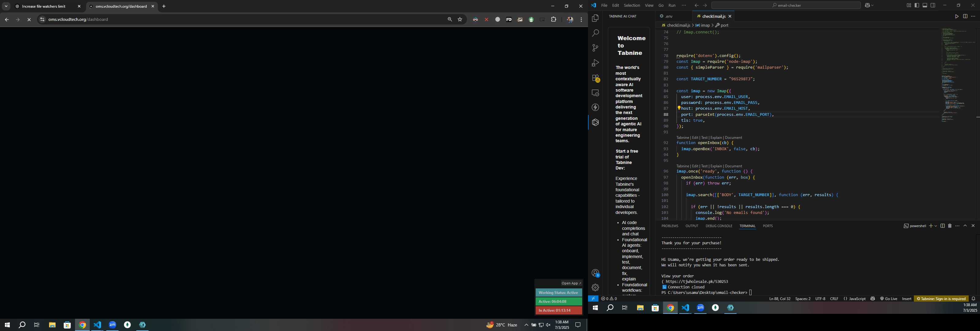The image size is (980, 331).
Task: Open Chrome Extensions puzzle icon
Action: point(553,19)
